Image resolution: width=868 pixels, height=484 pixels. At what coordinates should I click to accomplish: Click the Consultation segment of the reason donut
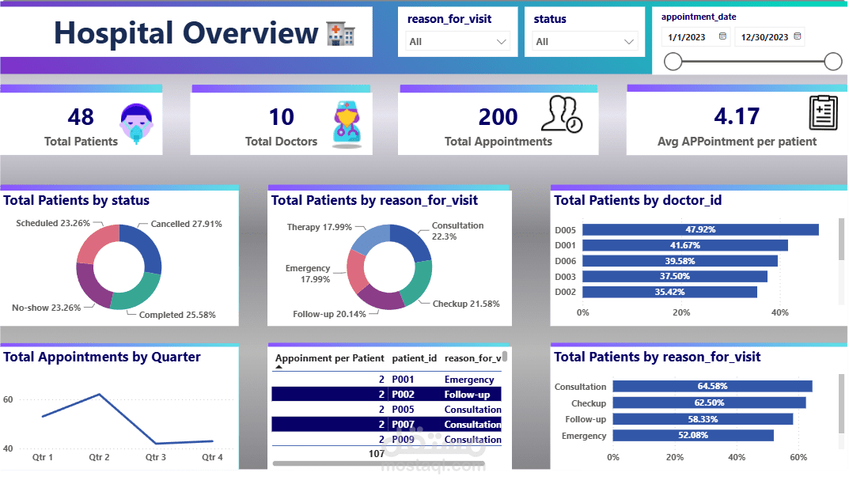coord(414,240)
